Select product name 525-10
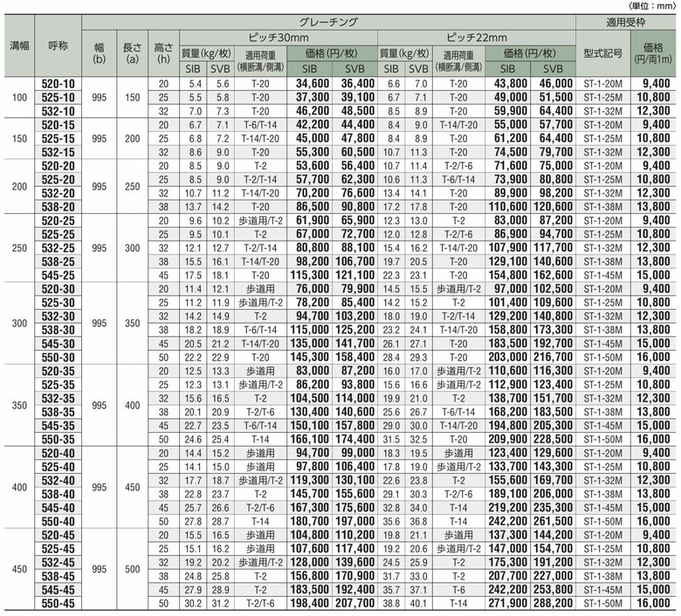The height and width of the screenshot is (616, 681). [x=58, y=97]
